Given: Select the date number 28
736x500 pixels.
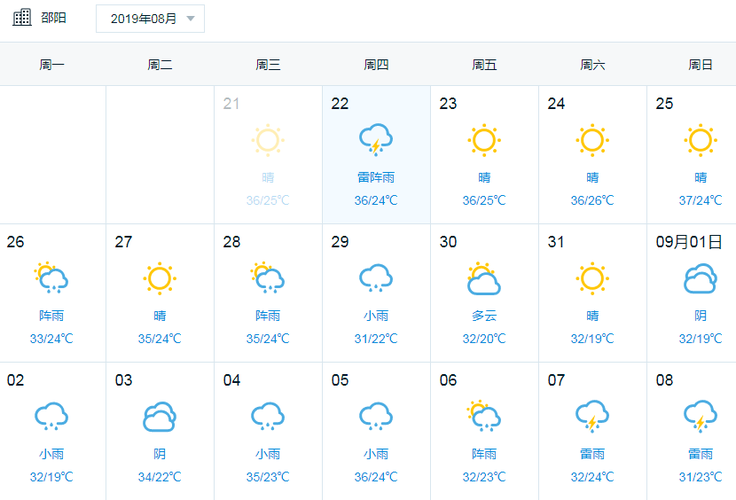Looking at the screenshot, I should coord(231,242).
